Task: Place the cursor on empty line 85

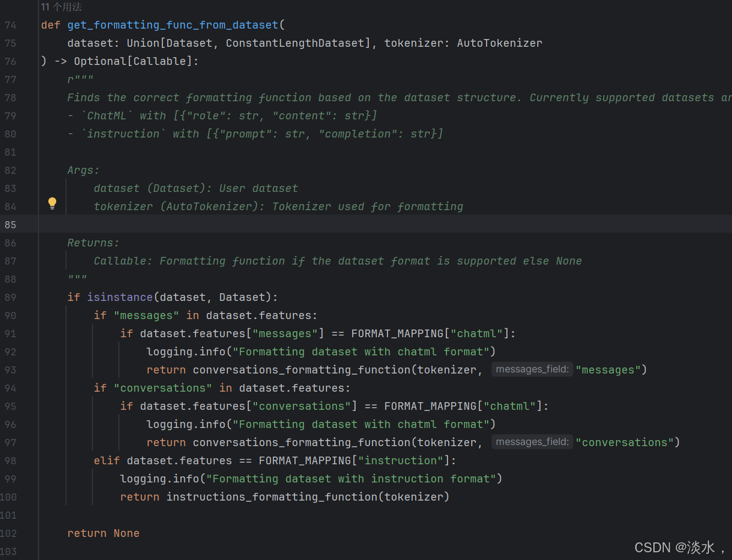Action: (x=385, y=224)
